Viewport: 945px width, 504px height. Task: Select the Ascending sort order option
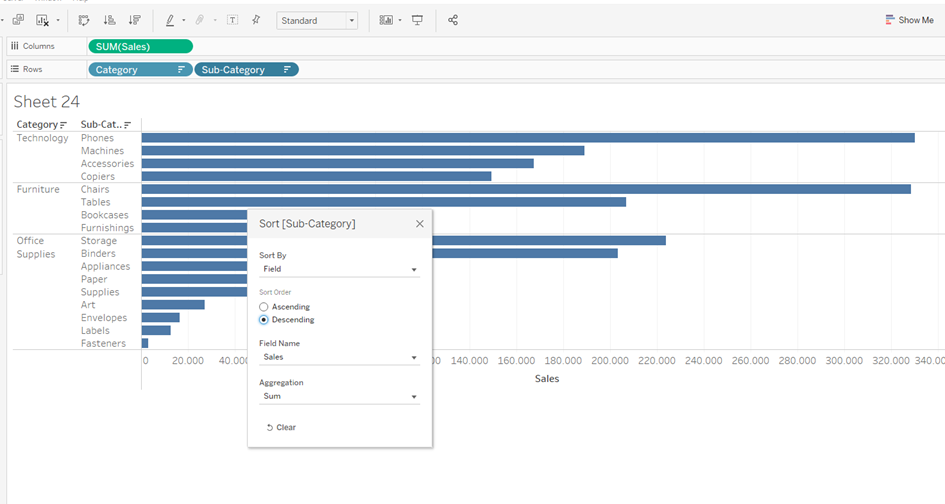[x=264, y=307]
